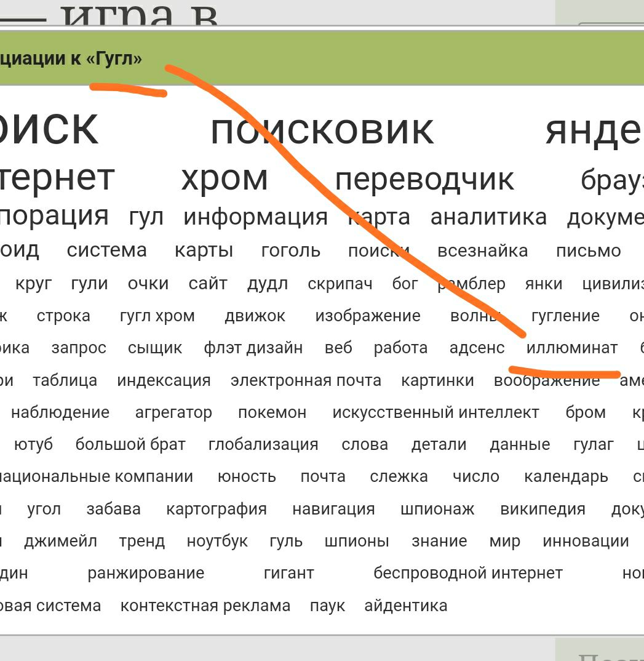Click the word «наблюдение»

tap(60, 413)
